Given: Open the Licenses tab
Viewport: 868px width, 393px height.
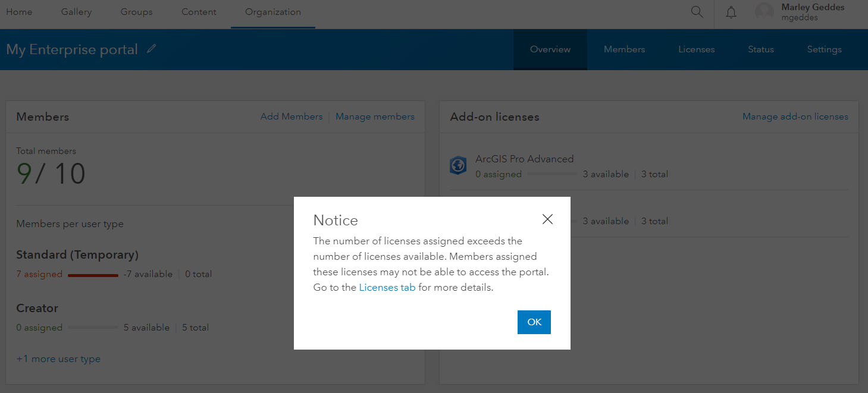Looking at the screenshot, I should point(696,49).
